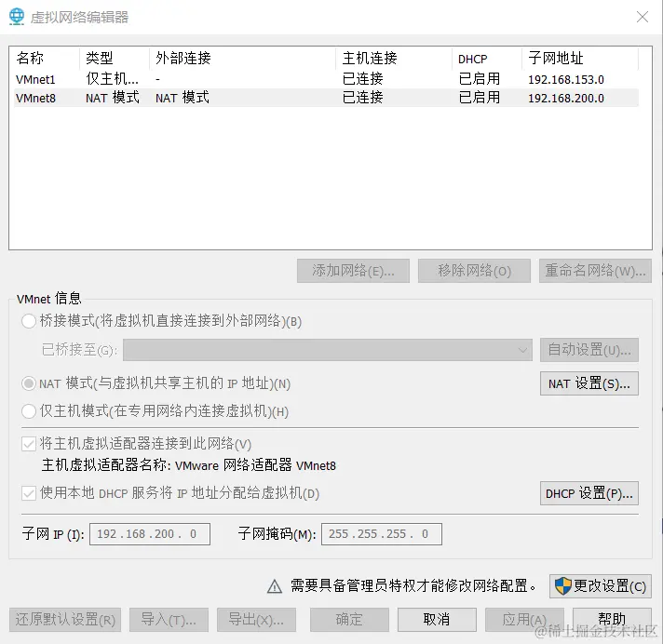Click VMnet8 type cell NAT 模式
The image size is (663, 644).
pyautogui.click(x=113, y=98)
